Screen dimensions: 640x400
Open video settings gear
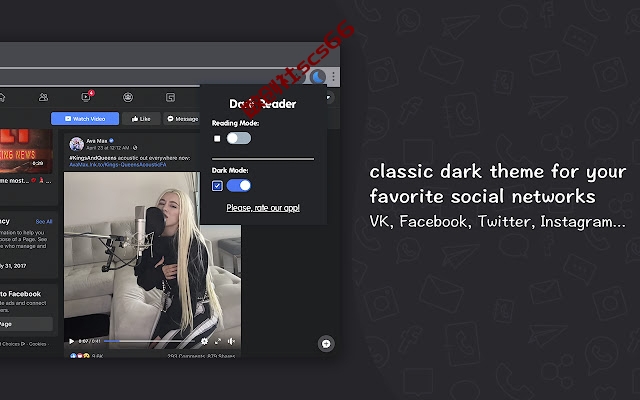204,341
